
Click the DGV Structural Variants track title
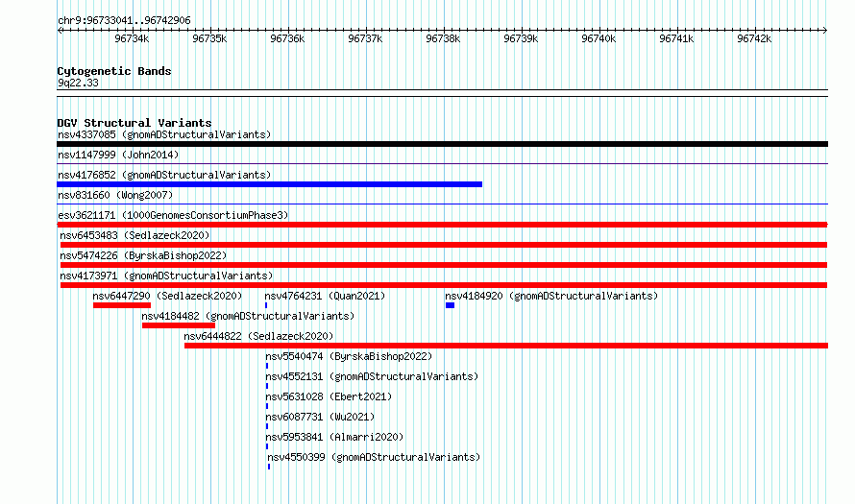click(x=134, y=123)
